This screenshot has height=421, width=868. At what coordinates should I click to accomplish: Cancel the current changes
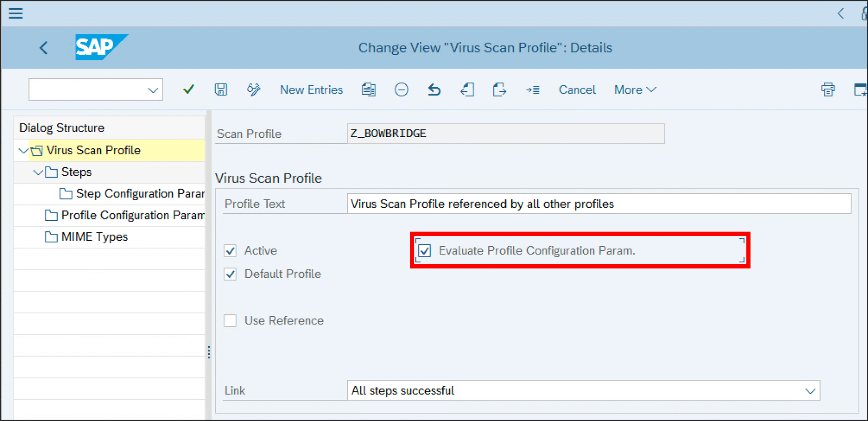[577, 90]
